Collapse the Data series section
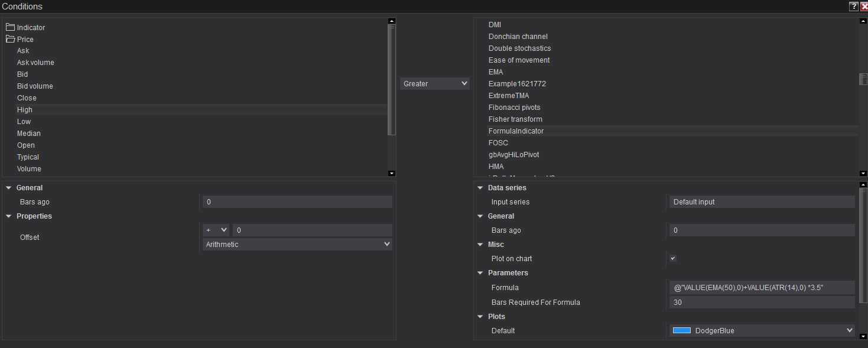Screen dimensions: 868x348 click(480, 188)
